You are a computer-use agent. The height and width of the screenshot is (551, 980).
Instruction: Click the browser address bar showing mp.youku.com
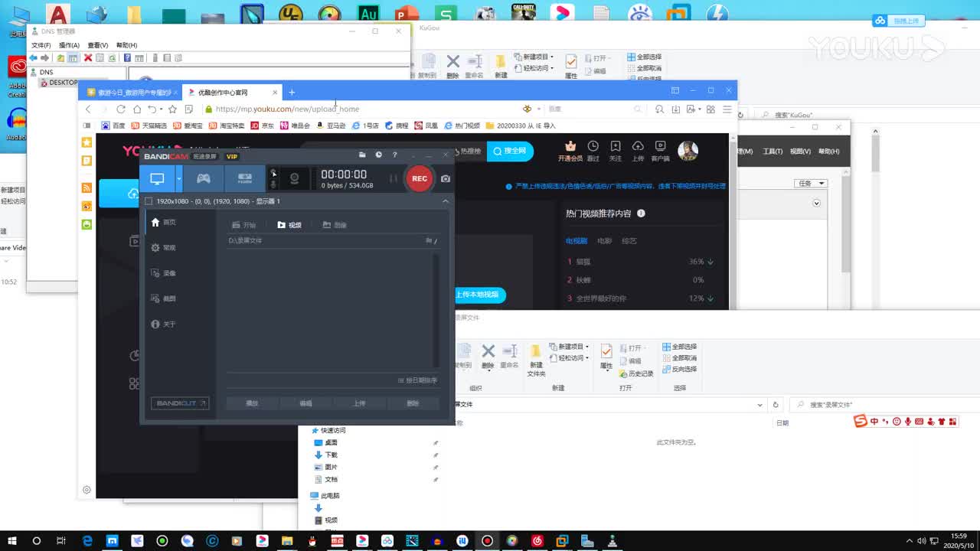306,109
